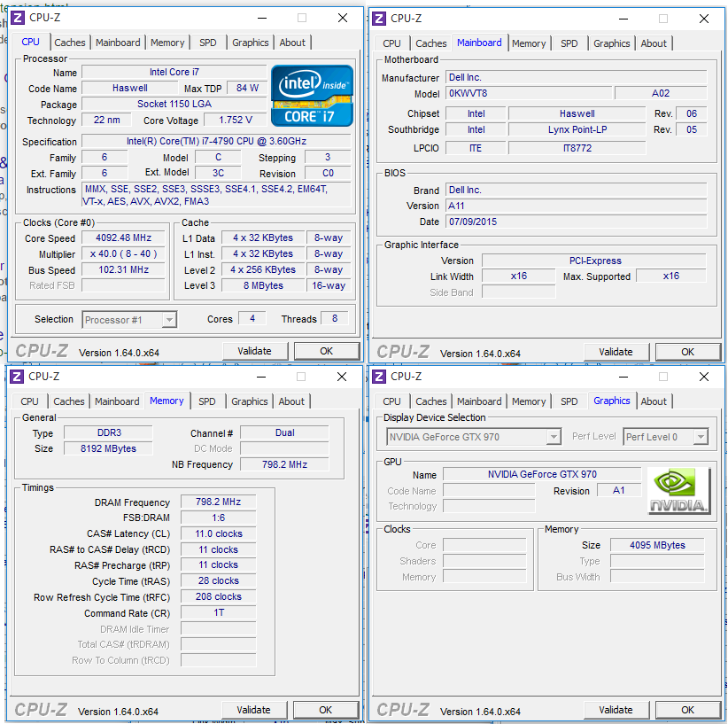This screenshot has height=724, width=728.
Task: Click Validate in the Memory tab window
Action: 254,710
